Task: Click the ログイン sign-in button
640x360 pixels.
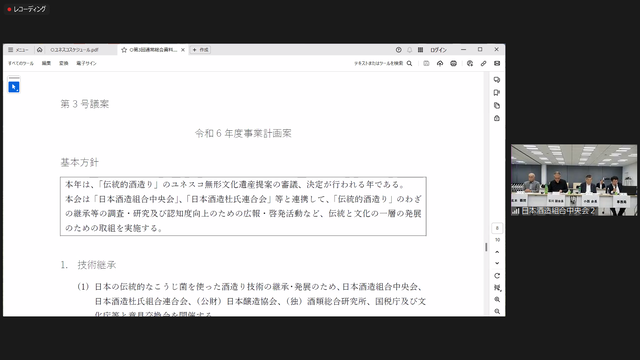Action: point(438,50)
